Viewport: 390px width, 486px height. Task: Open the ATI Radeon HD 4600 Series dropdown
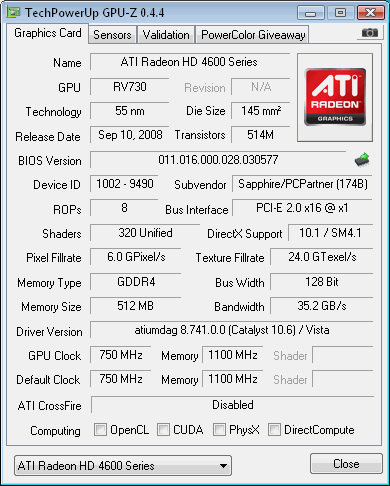123,465
